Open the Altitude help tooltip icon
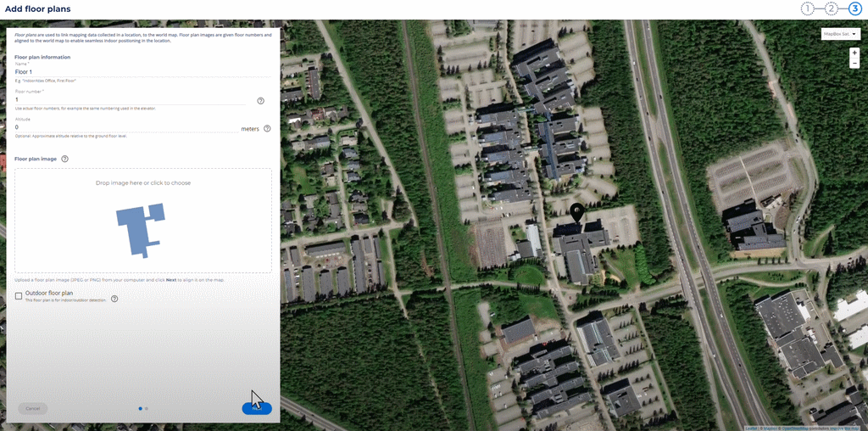The width and height of the screenshot is (868, 431). [x=267, y=129]
